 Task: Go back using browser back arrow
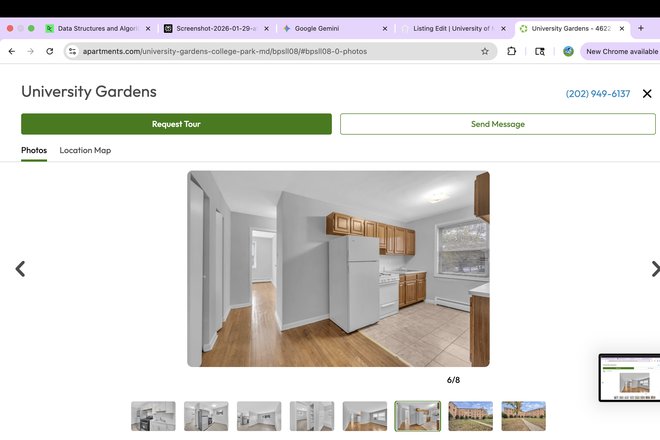point(12,51)
